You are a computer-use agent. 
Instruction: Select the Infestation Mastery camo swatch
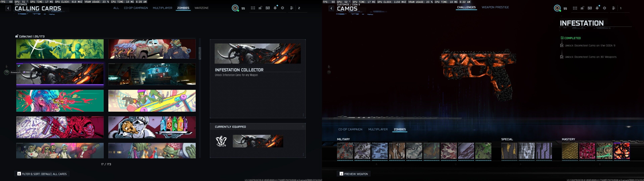tap(622, 151)
